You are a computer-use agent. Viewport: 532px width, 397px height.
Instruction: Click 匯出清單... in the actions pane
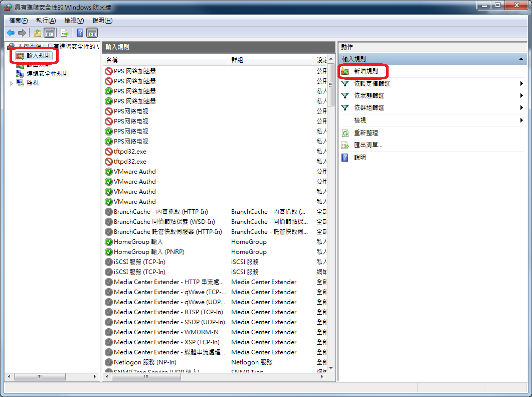(368, 145)
